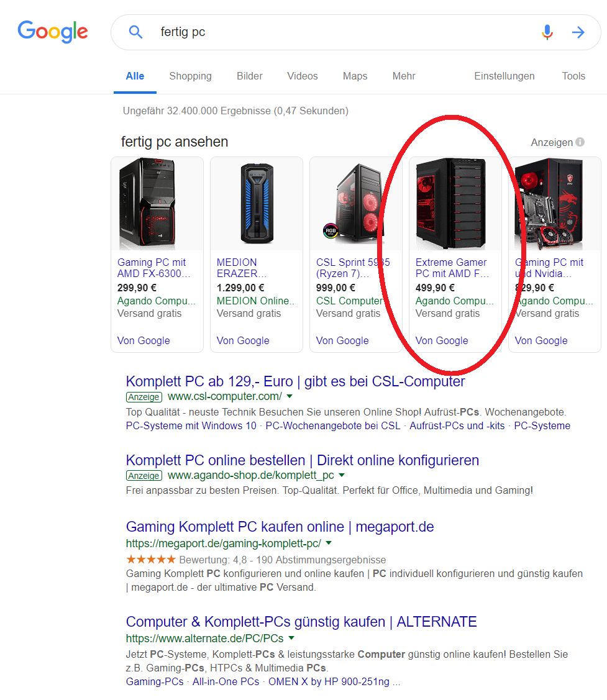Open the All-in-One PCs sitelink

[x=226, y=682]
